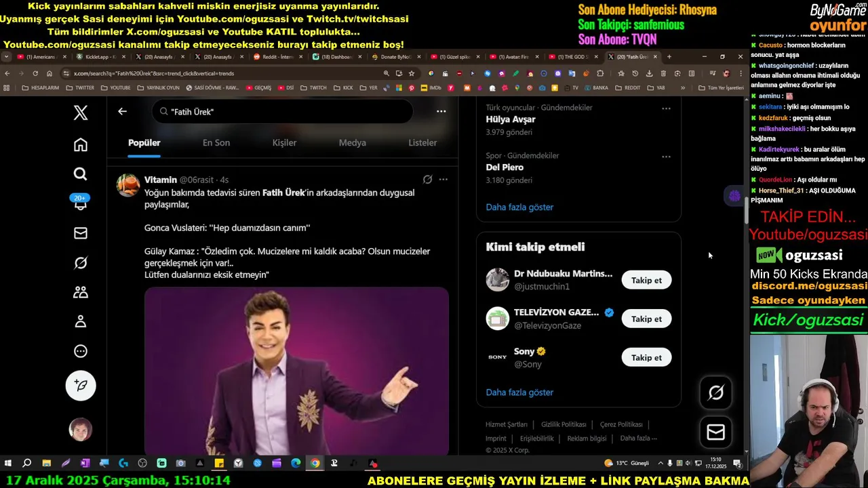Open Chrome from Windows taskbar

(315, 463)
